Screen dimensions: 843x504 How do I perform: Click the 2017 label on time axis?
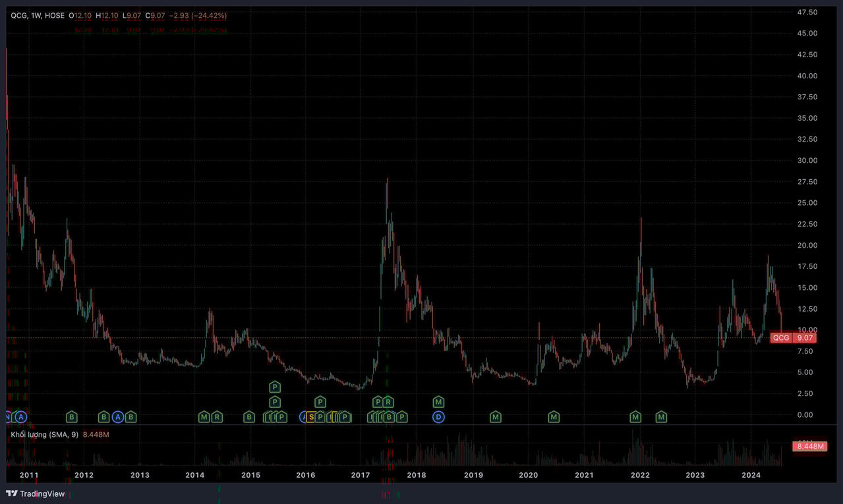(361, 475)
